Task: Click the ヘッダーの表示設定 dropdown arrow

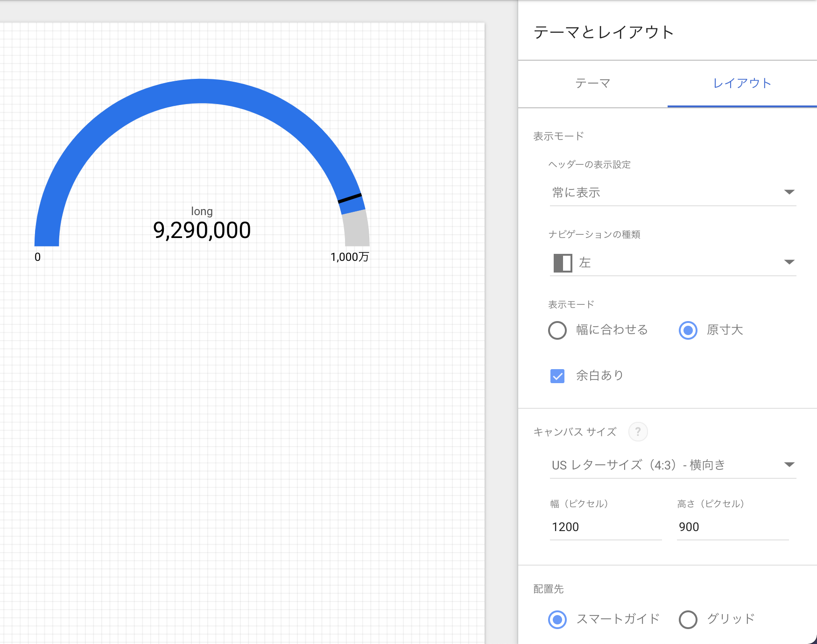Action: pos(789,192)
